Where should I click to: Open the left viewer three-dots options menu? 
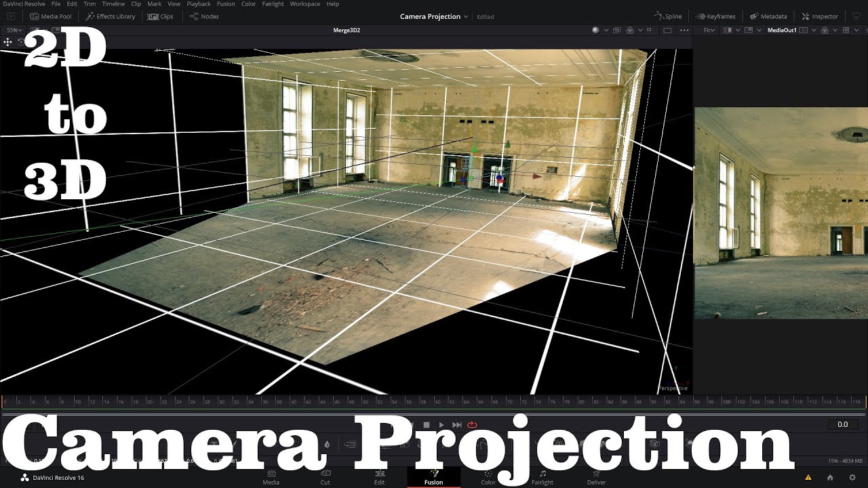pyautogui.click(x=684, y=30)
